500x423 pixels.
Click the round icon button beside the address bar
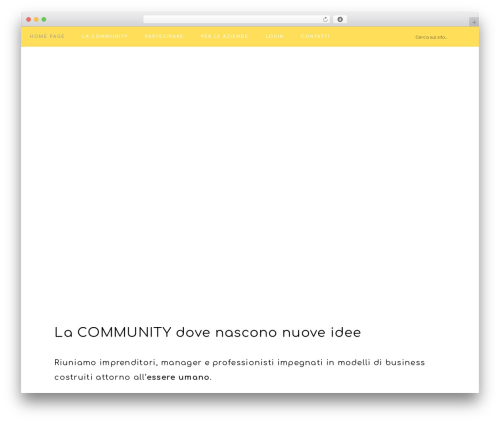[x=340, y=19]
